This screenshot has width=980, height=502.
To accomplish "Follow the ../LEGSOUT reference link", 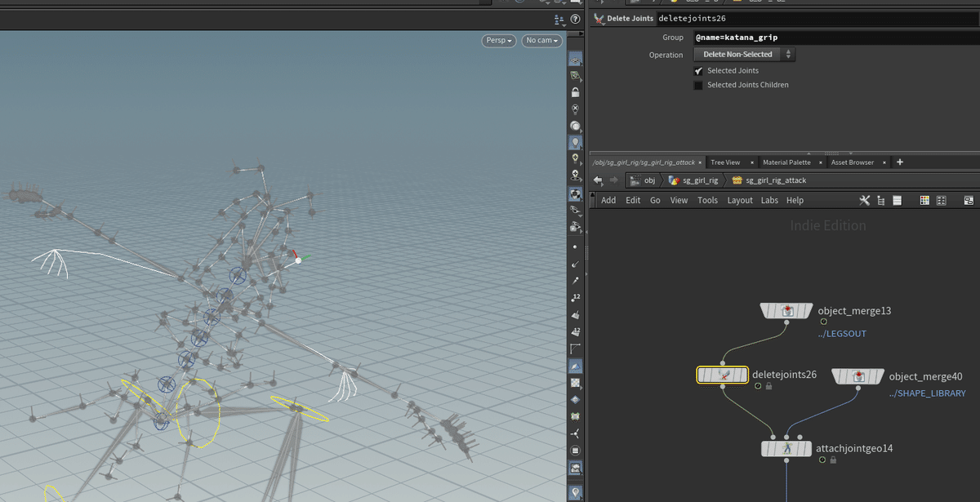I will (842, 333).
